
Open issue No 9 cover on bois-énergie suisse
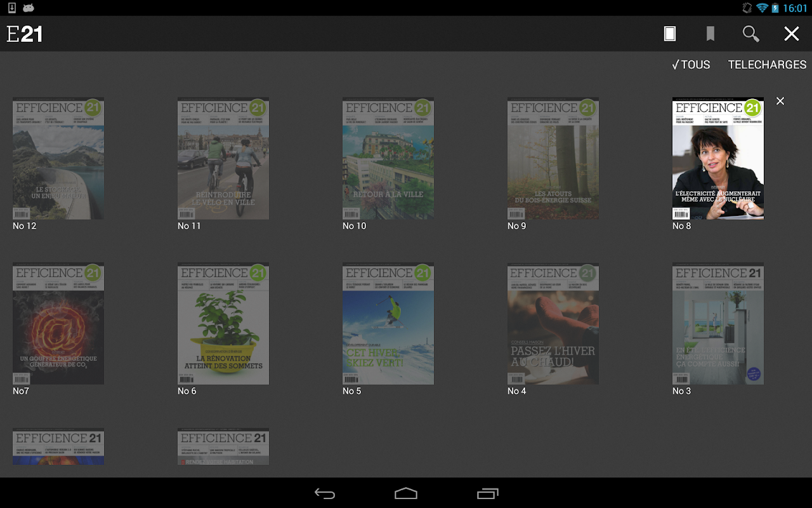tap(553, 159)
